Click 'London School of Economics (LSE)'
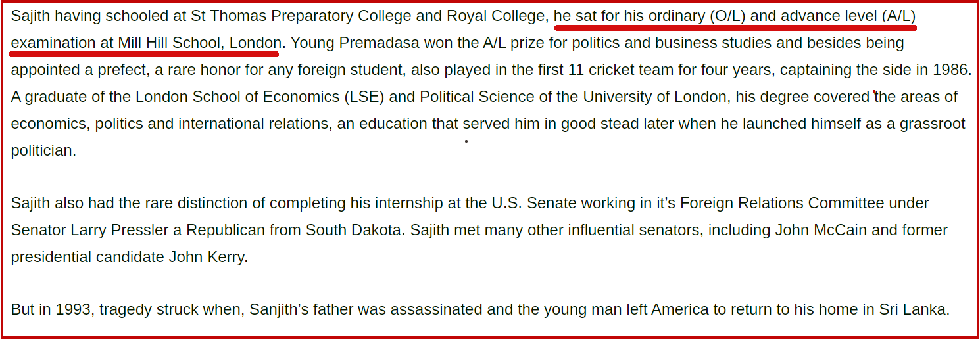This screenshot has height=339, width=980. pyautogui.click(x=262, y=97)
